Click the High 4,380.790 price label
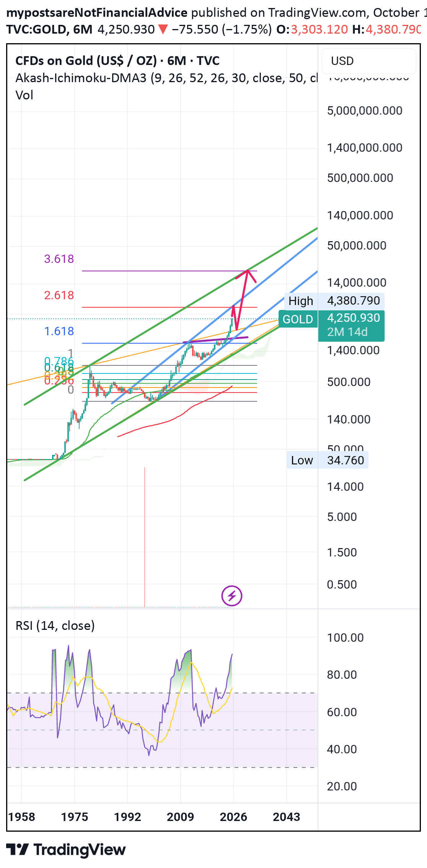 pos(334,301)
